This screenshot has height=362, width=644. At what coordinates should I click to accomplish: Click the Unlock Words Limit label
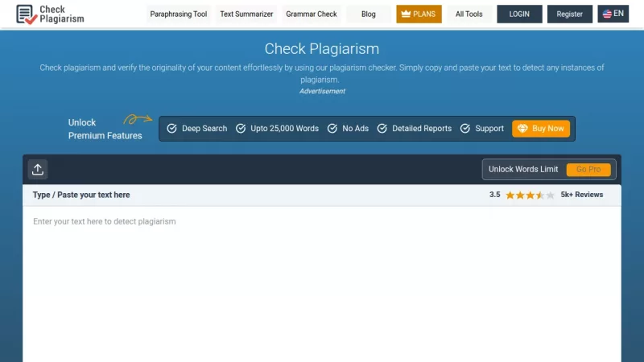pos(523,169)
